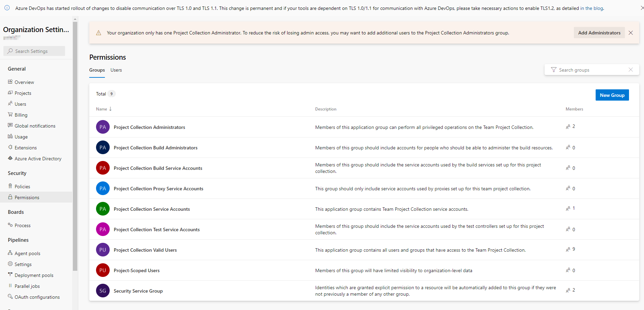The image size is (644, 310).
Task: Click the Search groups input field
Action: [x=592, y=70]
